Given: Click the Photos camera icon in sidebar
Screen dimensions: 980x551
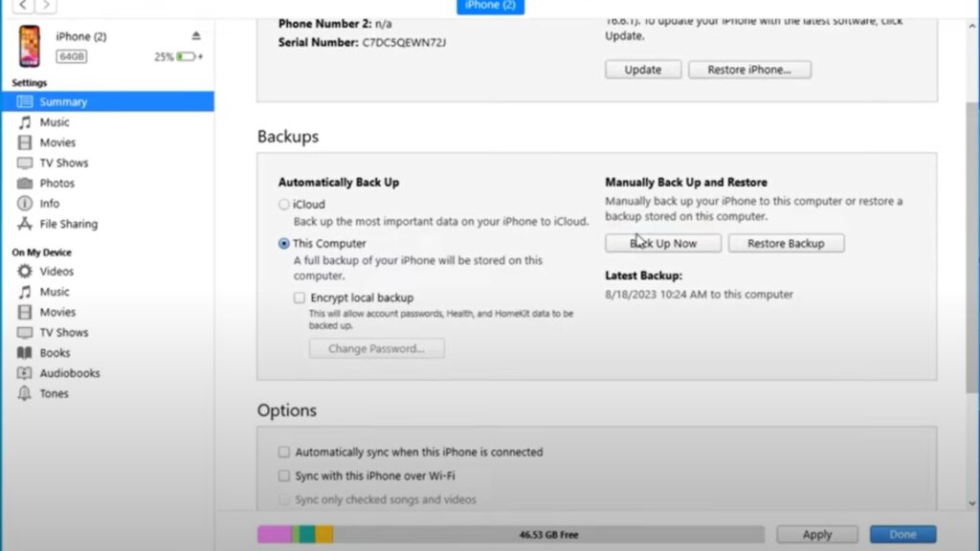Looking at the screenshot, I should point(25,183).
